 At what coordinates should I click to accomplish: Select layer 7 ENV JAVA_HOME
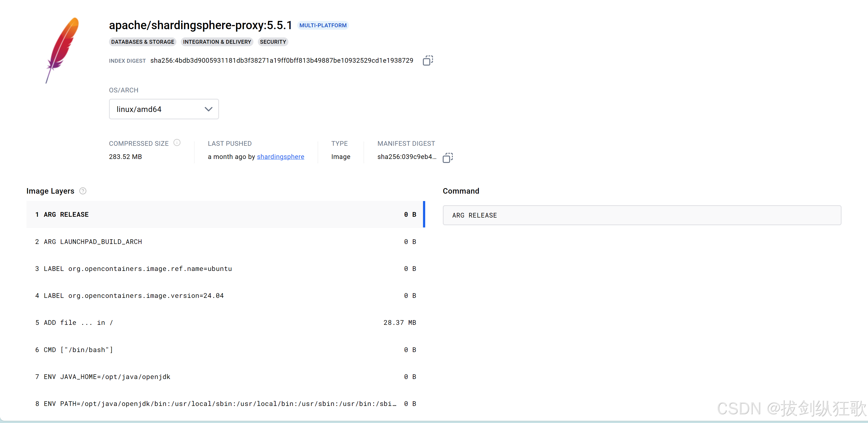pos(225,377)
